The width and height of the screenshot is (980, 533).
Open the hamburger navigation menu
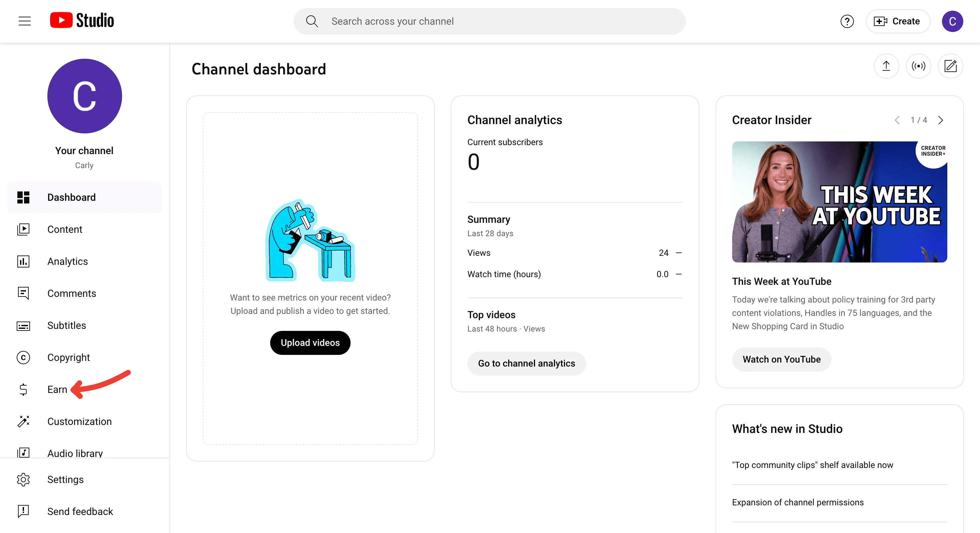coord(25,21)
